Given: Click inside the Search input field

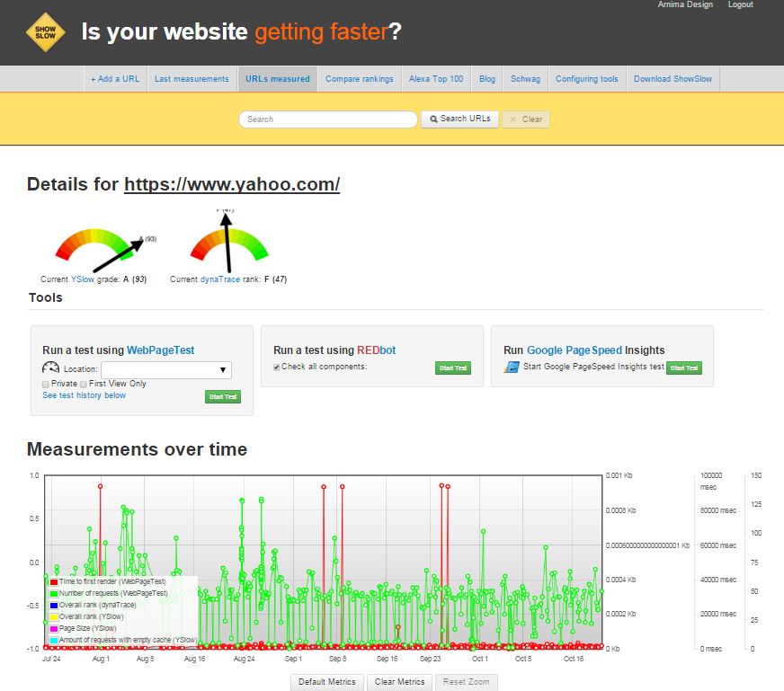Looking at the screenshot, I should 328,120.
